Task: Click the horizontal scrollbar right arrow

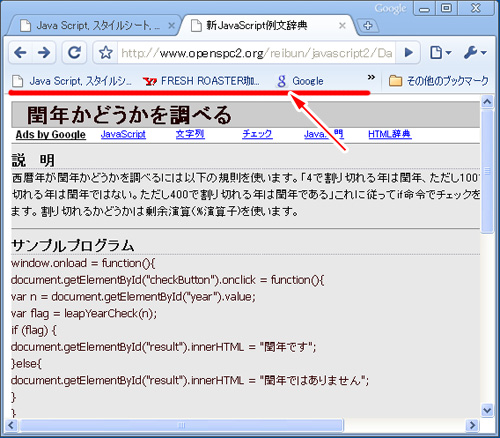Action: pos(472,425)
